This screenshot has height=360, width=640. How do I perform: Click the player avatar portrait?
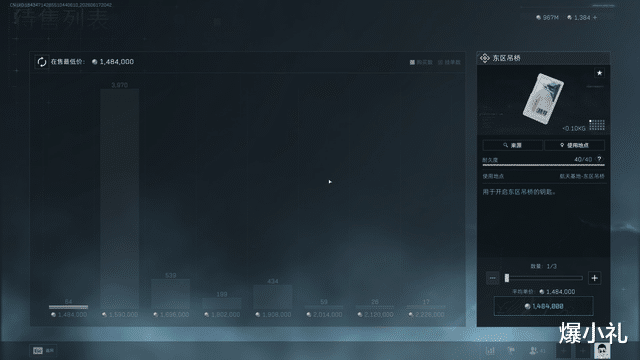[x=602, y=351]
